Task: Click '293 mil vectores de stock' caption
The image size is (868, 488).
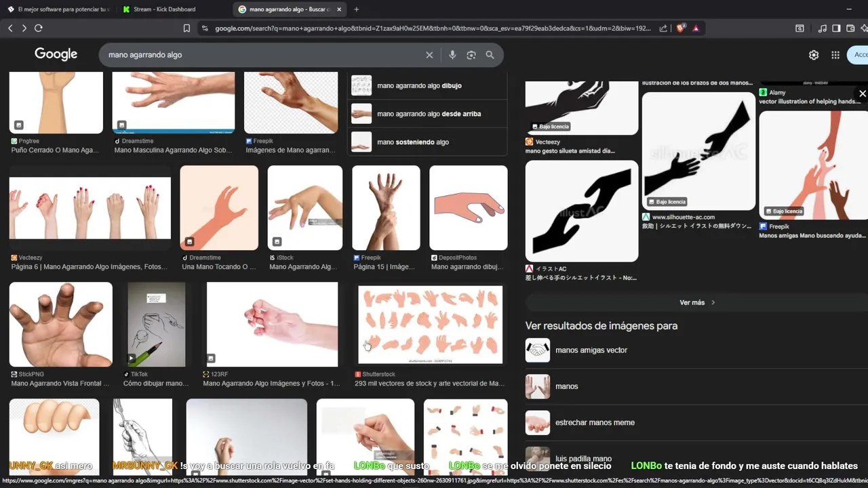Action: pyautogui.click(x=430, y=384)
